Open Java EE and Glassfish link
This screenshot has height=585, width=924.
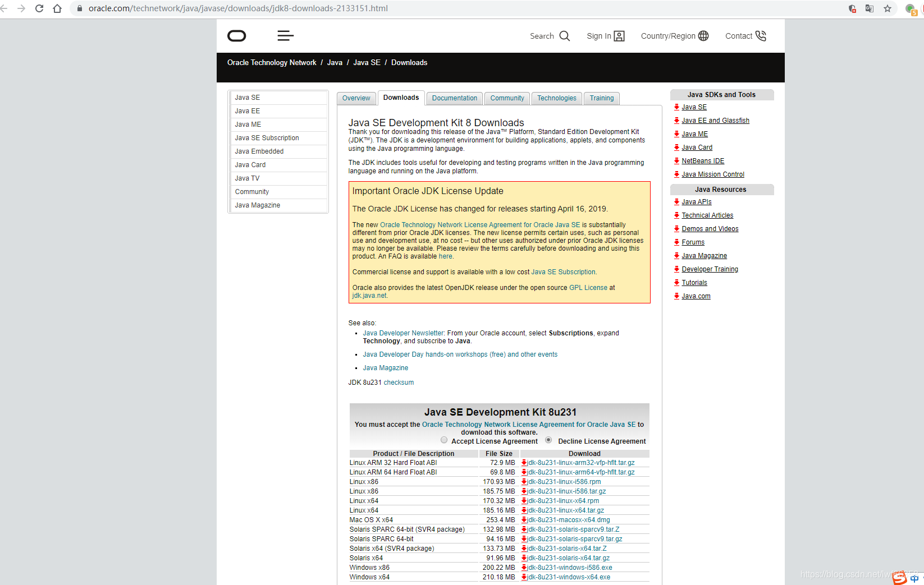pyautogui.click(x=715, y=121)
